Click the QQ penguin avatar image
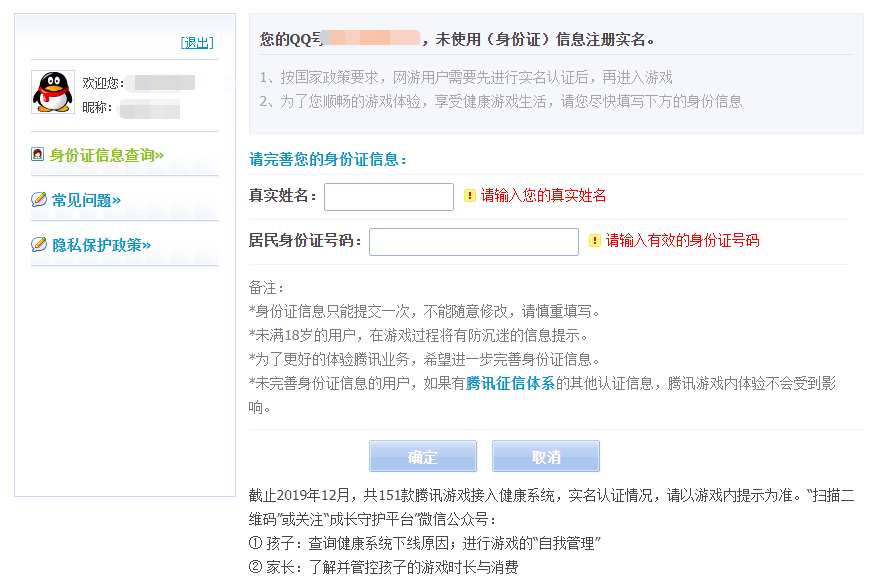 click(x=53, y=92)
